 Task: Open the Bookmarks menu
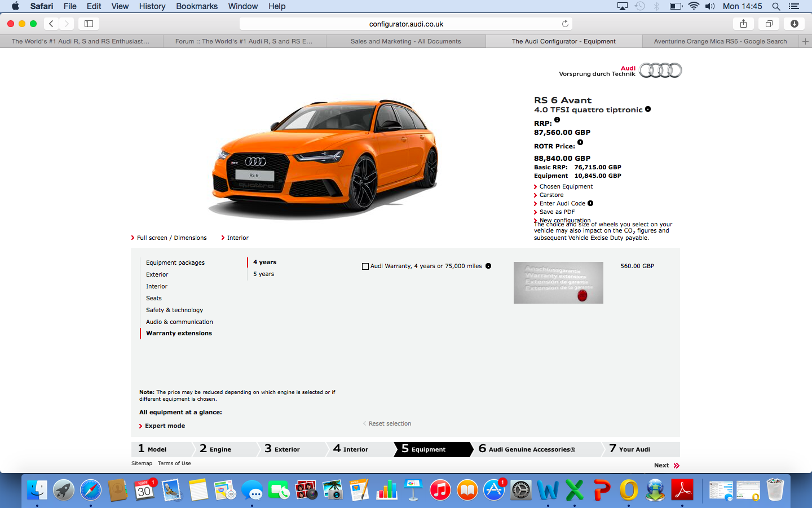[x=197, y=6]
